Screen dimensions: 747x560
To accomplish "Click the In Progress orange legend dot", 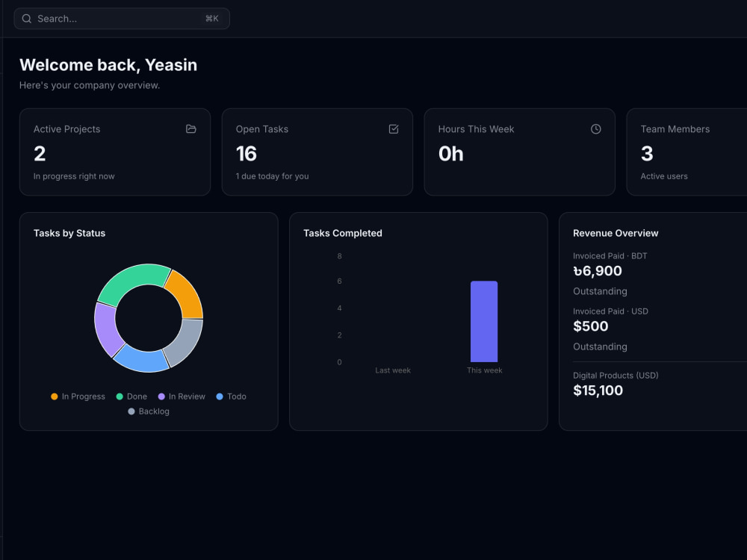I will (55, 396).
